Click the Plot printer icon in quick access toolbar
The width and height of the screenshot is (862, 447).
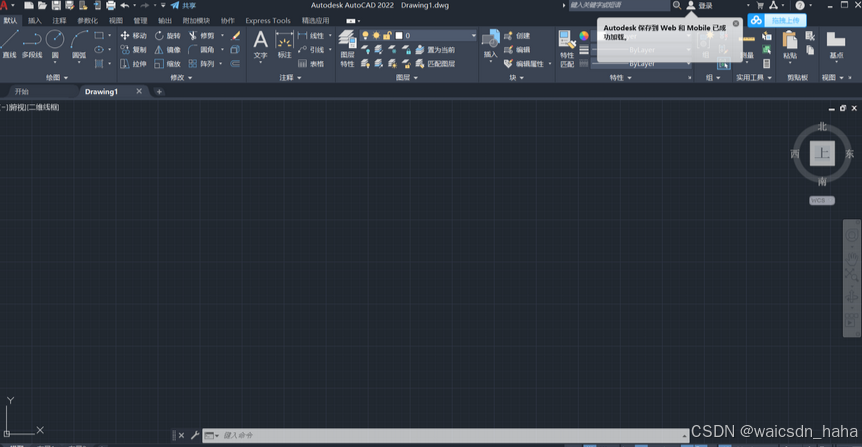110,5
